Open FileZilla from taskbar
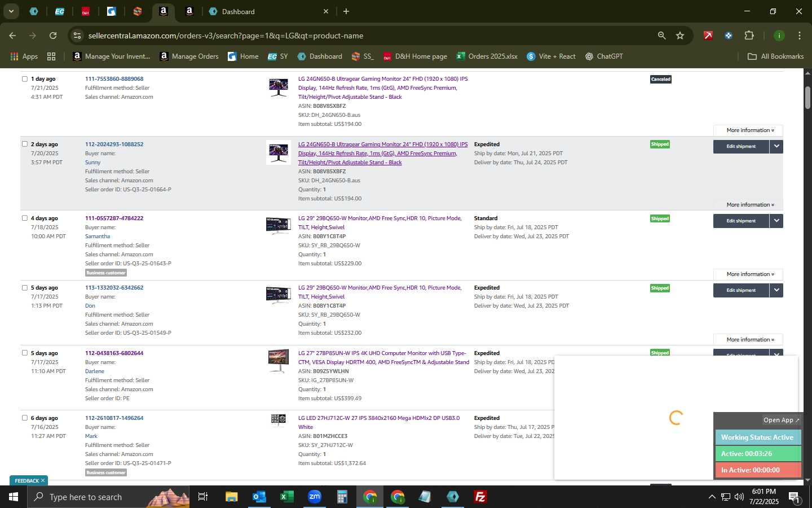The image size is (812, 508). point(480,497)
